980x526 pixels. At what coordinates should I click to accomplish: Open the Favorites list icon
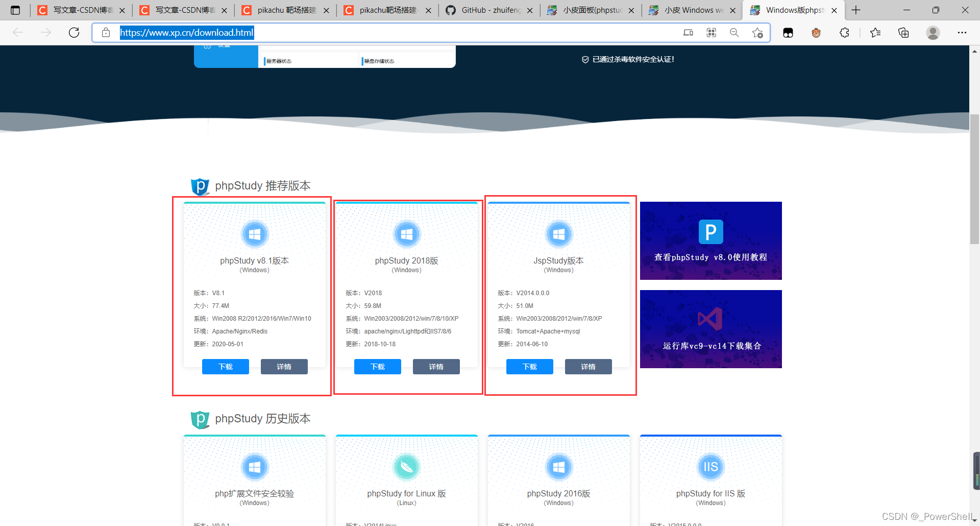pos(875,33)
